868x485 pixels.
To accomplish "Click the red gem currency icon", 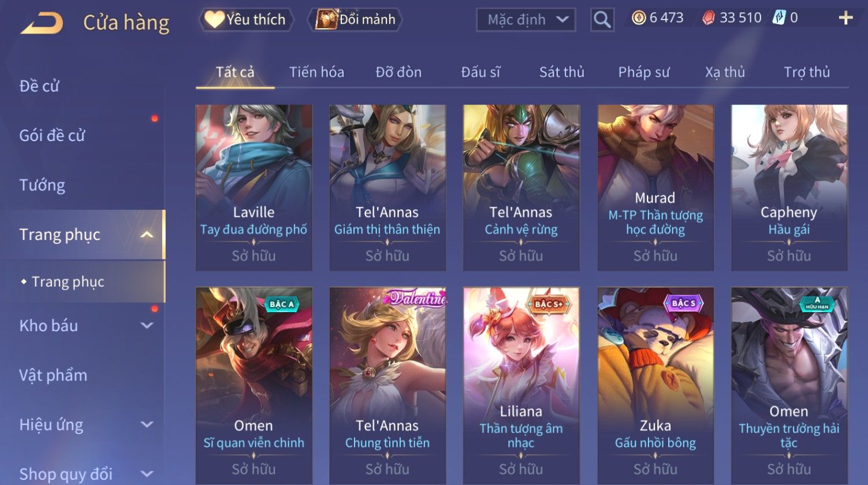I will click(708, 18).
